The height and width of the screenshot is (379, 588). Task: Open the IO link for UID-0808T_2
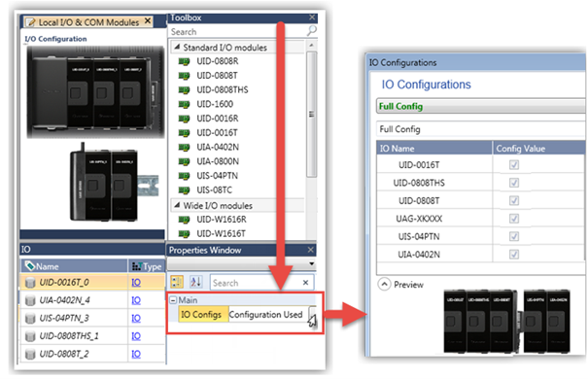click(x=136, y=354)
